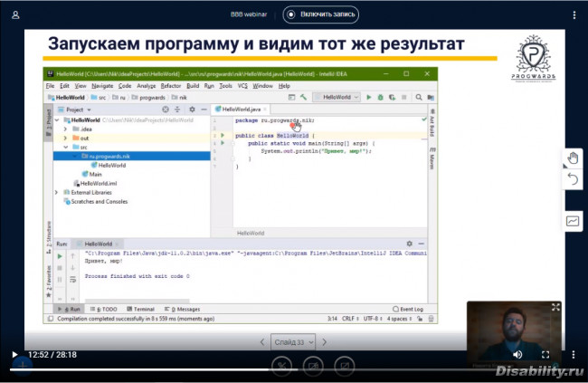Open the 6: TODO tool tab

pos(103,309)
